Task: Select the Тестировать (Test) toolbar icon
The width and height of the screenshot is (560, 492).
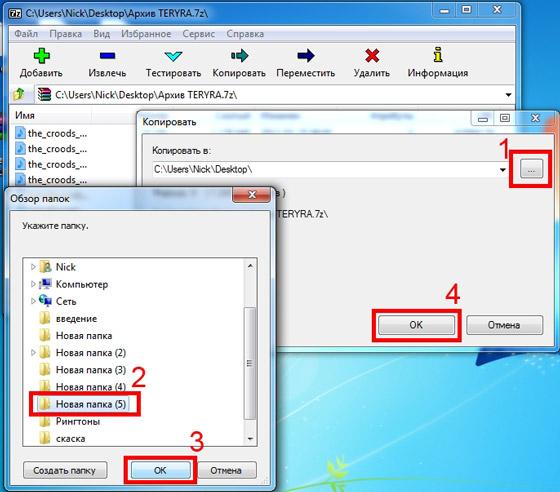Action: (x=173, y=56)
